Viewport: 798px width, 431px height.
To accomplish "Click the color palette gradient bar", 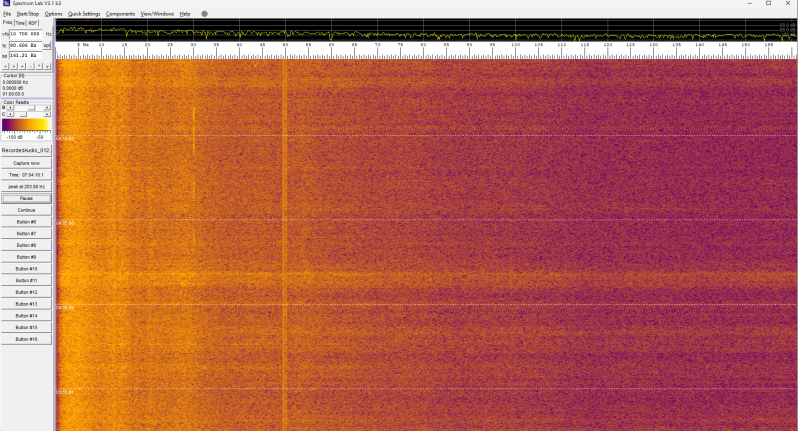I will tap(26, 125).
